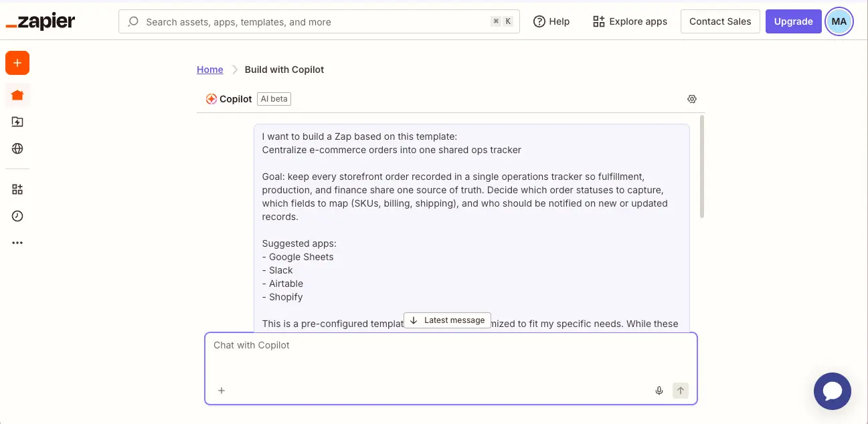Click the Zapier logo in the top bar
This screenshot has height=424, width=868.
coord(40,21)
